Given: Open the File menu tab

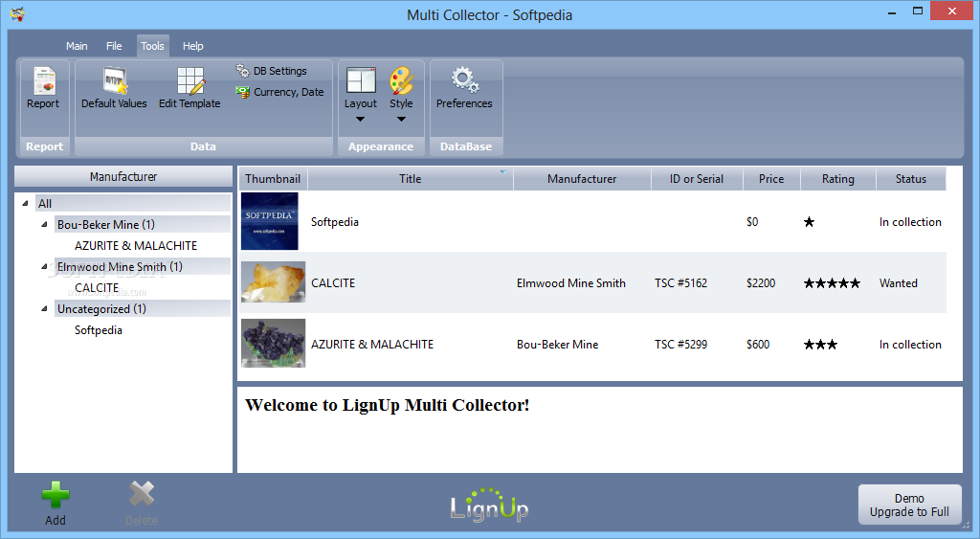Looking at the screenshot, I should coord(114,46).
